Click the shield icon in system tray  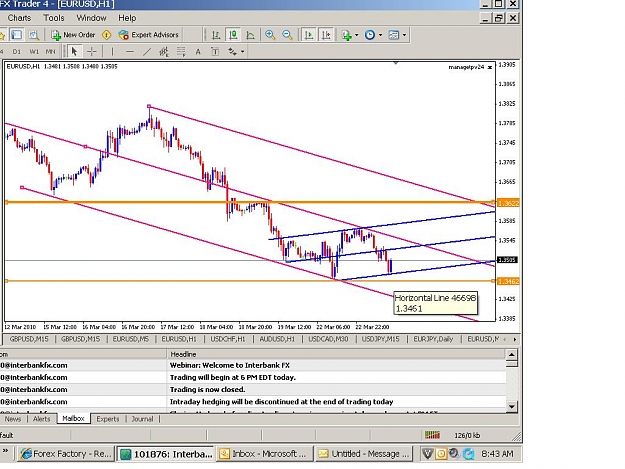point(427,454)
